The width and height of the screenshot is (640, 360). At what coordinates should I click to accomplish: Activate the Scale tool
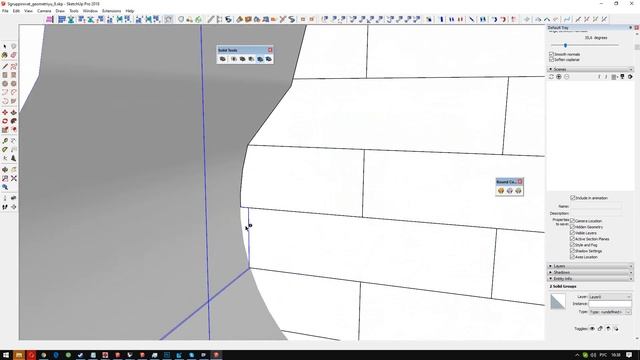pos(5,129)
